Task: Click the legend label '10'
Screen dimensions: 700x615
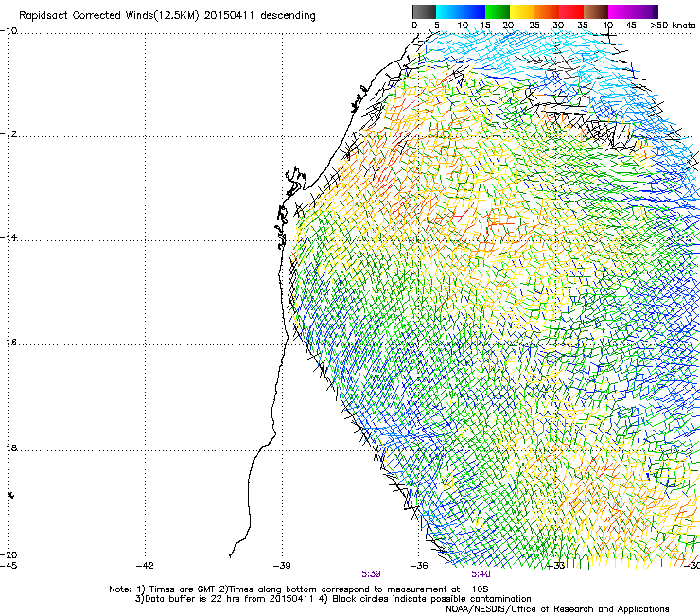Action: click(x=463, y=26)
